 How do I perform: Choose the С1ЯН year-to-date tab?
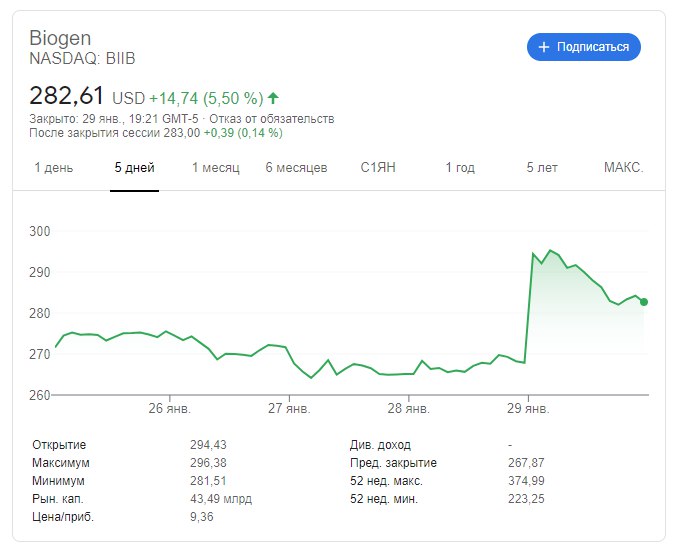point(378,168)
